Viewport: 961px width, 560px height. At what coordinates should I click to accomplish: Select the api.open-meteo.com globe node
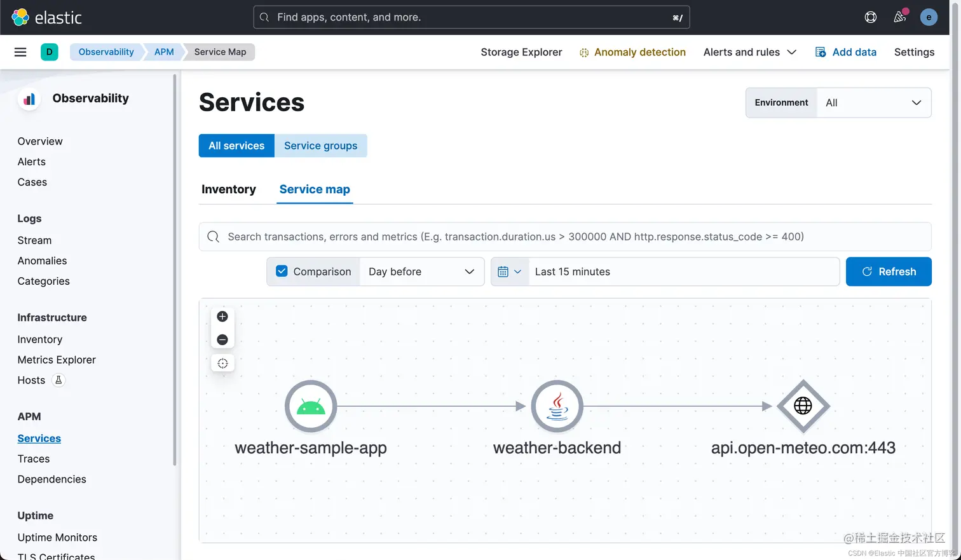(803, 406)
